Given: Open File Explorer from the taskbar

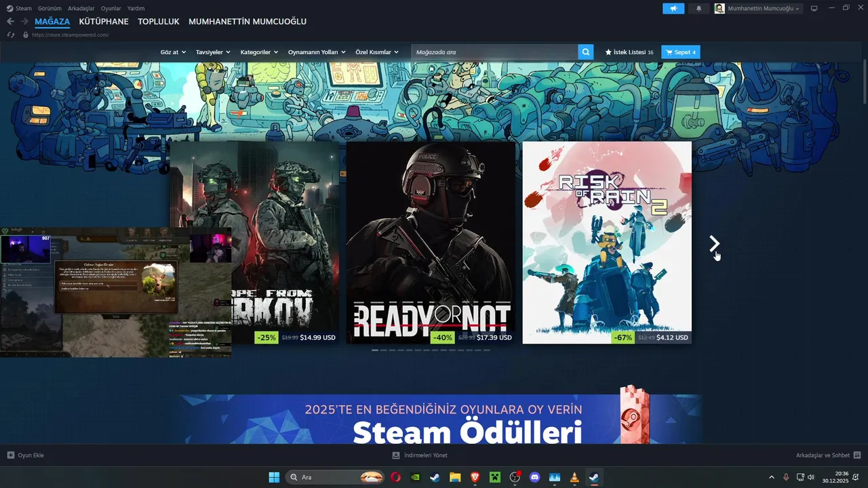Looking at the screenshot, I should (455, 477).
